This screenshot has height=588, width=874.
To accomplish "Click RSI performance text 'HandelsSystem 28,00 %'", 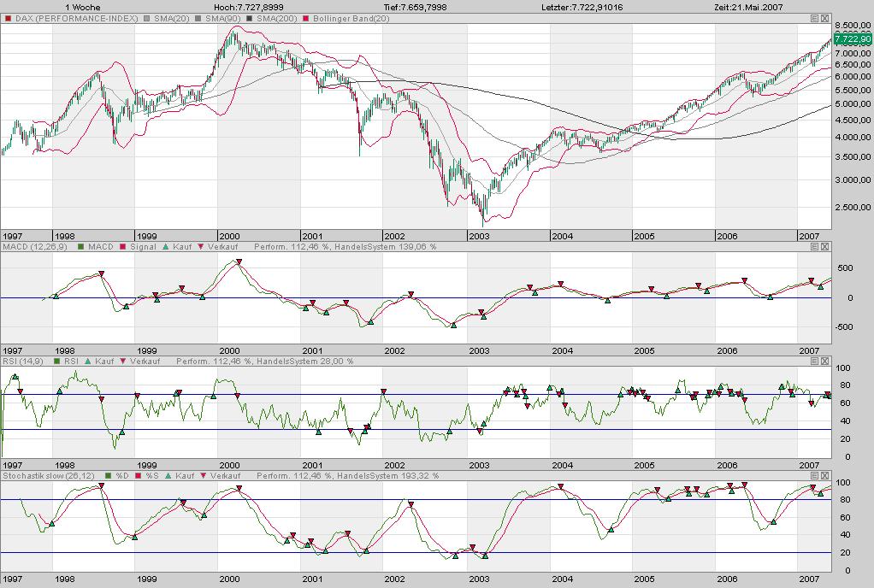I will point(305,362).
